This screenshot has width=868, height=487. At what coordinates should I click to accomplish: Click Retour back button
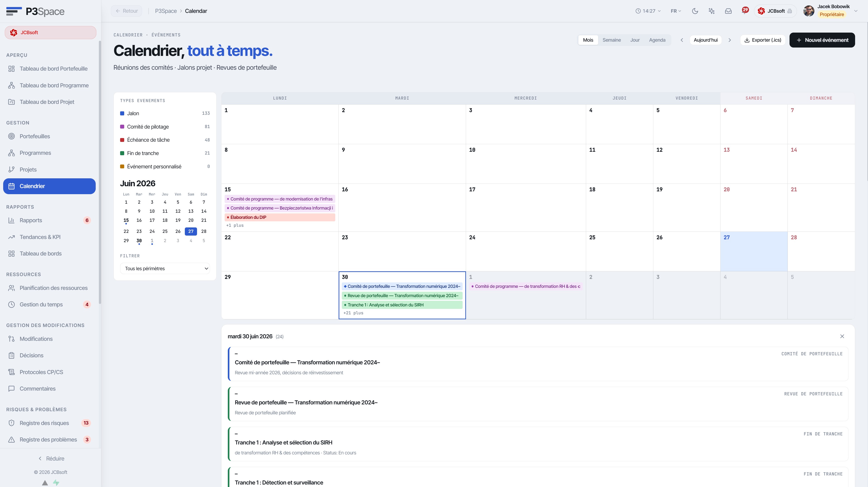127,11
